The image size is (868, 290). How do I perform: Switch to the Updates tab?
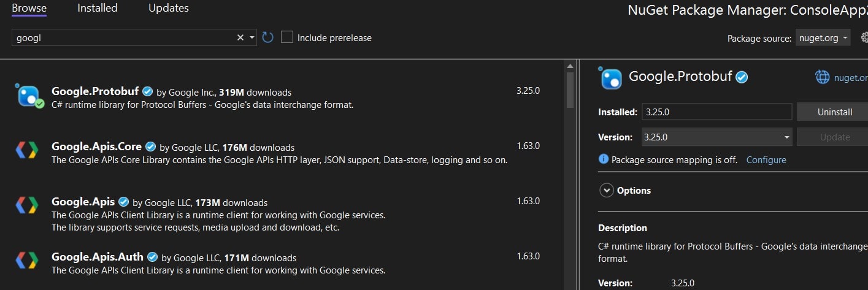[x=169, y=9]
